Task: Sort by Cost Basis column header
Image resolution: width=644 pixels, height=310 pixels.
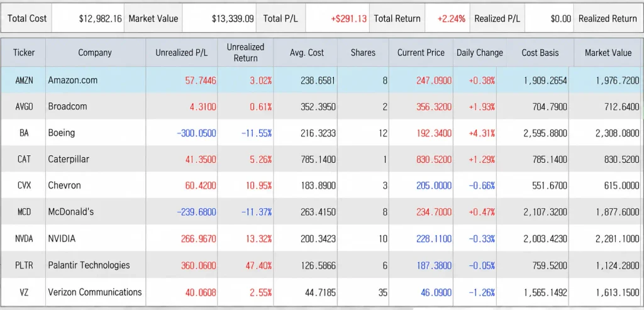Action: coord(540,53)
